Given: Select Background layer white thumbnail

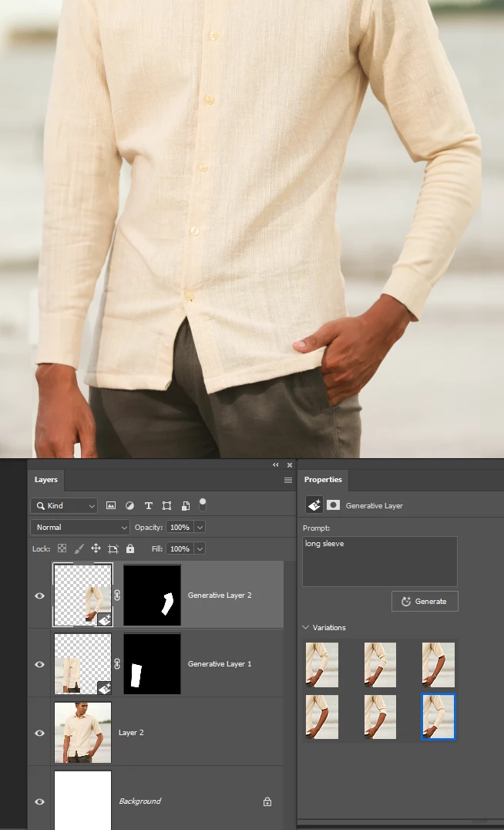Looking at the screenshot, I should coord(82,800).
